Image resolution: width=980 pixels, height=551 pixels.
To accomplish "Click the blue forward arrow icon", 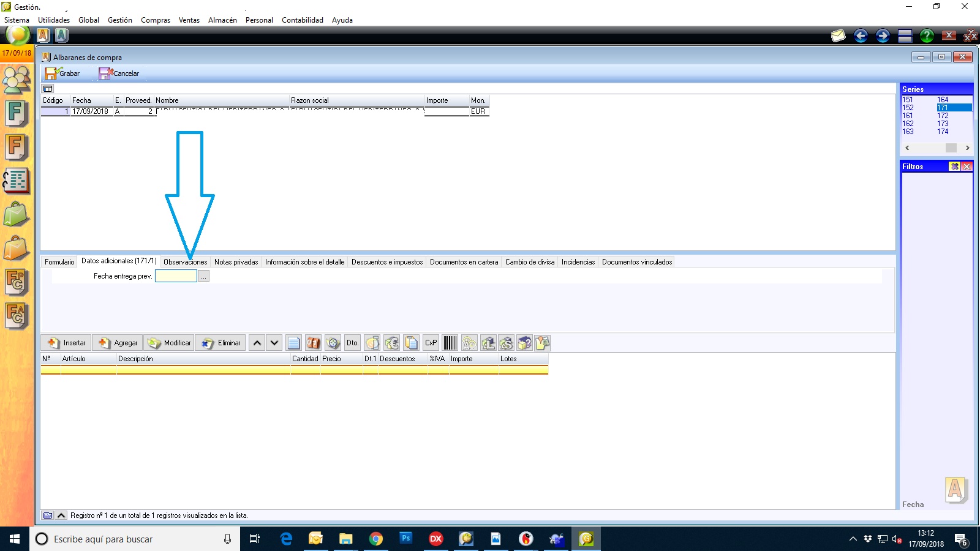I will pyautogui.click(x=883, y=36).
